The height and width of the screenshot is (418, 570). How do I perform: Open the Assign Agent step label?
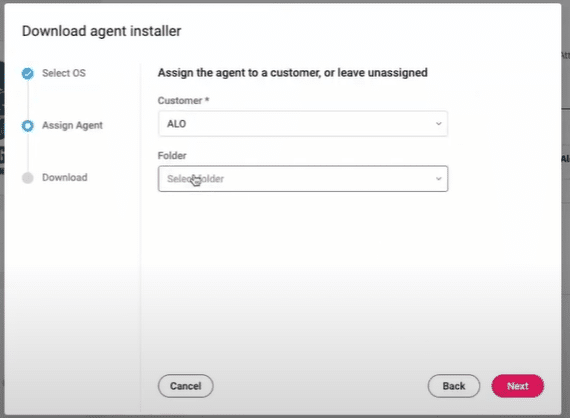72,125
